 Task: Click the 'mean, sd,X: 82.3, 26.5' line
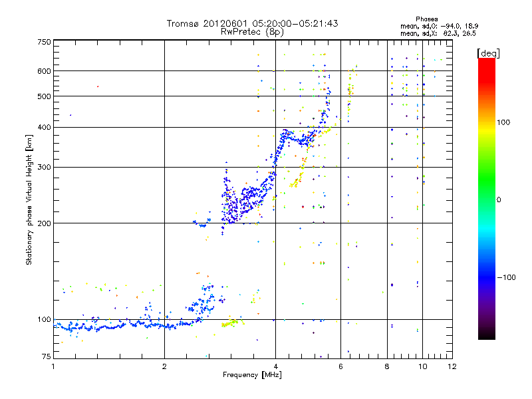point(438,33)
